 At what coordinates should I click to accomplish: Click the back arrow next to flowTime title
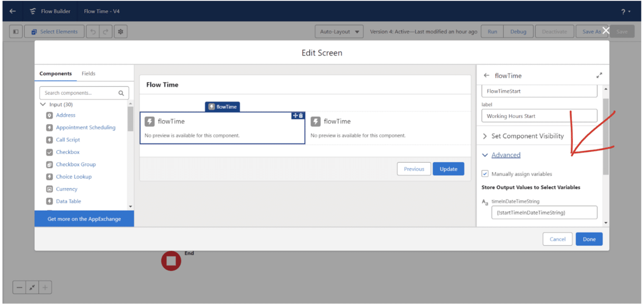coord(486,76)
